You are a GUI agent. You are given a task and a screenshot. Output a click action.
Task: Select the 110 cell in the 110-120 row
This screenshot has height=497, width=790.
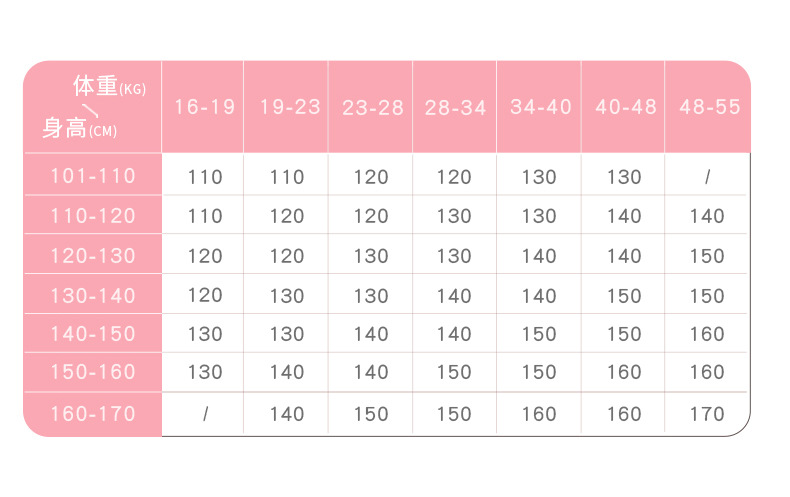tap(205, 216)
